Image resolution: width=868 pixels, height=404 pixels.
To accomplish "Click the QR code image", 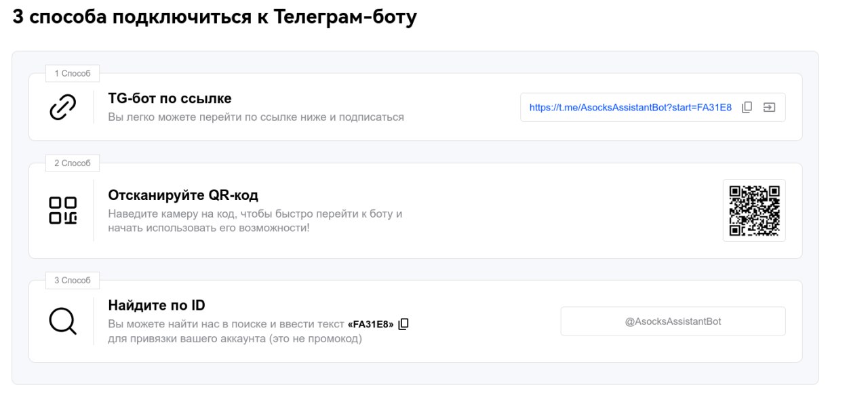I will click(x=754, y=210).
